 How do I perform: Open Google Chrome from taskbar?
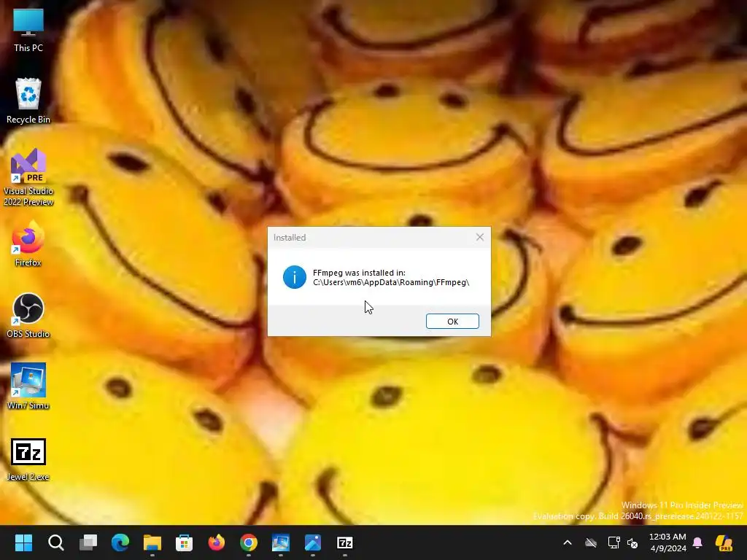point(249,542)
